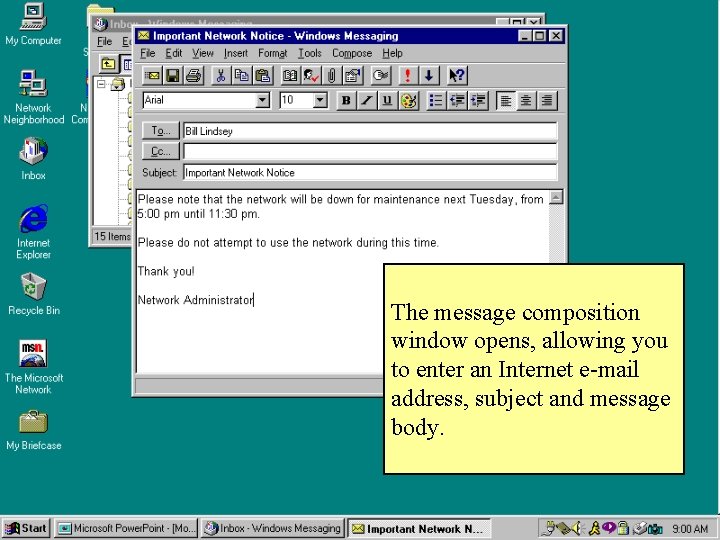This screenshot has height=540, width=720.
Task: Open message Properties icon
Action: pos(353,75)
